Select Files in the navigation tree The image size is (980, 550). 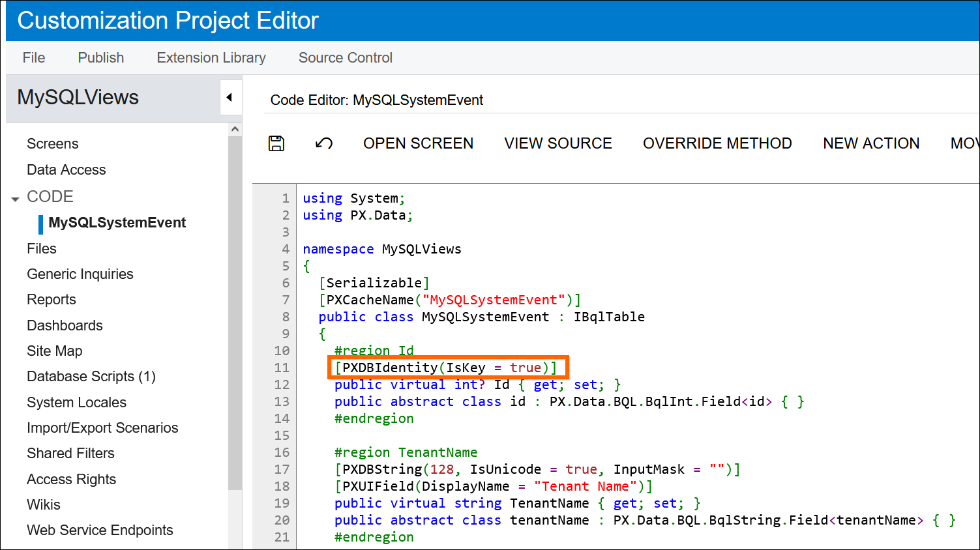tap(42, 248)
